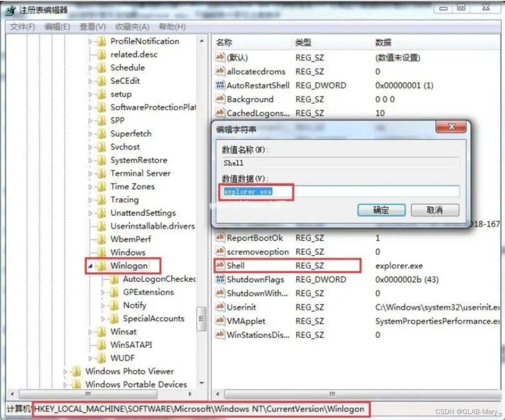The width and height of the screenshot is (505, 420).
Task: Click the ShutdownFlags DWORD icon
Action: pos(220,280)
